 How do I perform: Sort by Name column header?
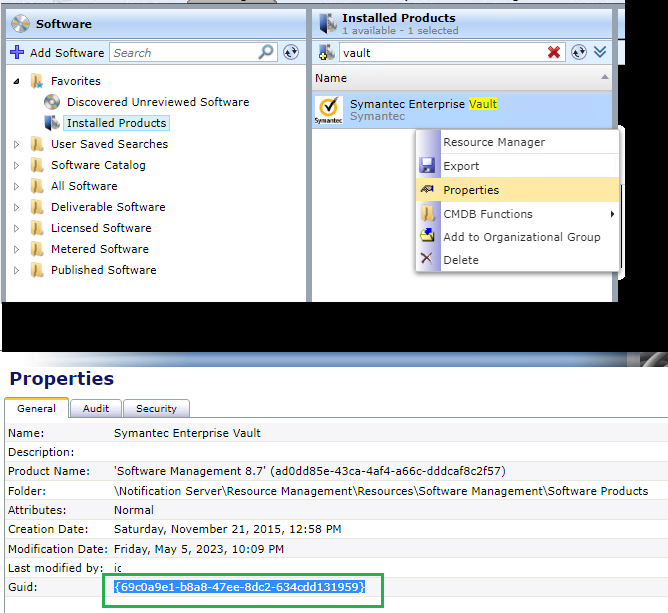coord(462,78)
